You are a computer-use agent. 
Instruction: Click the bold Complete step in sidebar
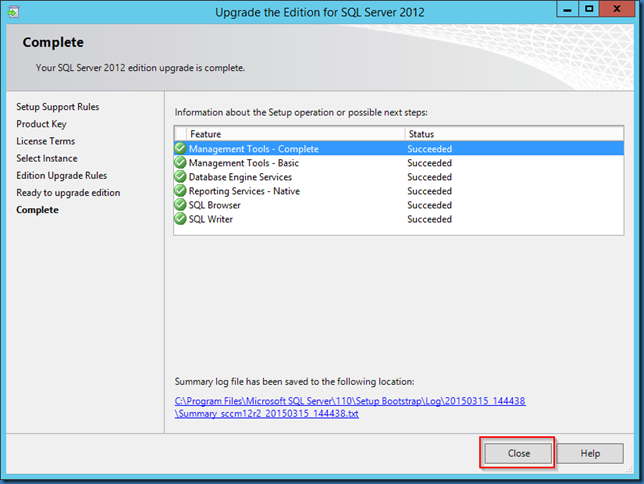click(x=37, y=210)
